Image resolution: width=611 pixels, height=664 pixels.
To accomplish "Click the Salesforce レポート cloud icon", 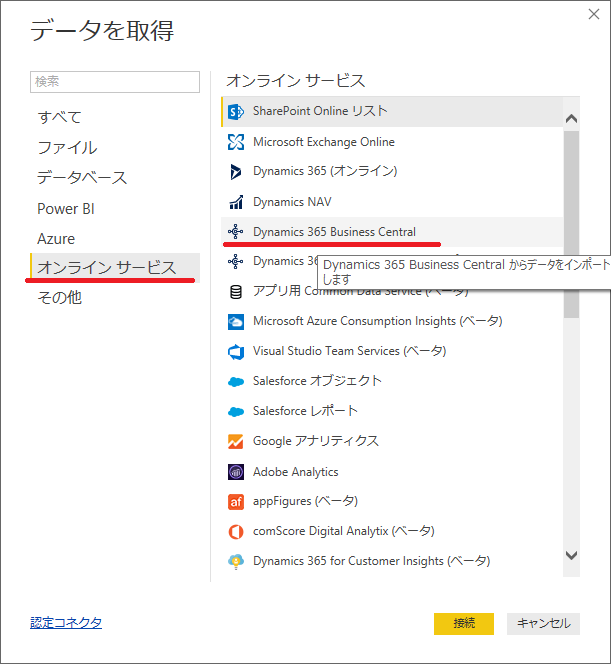I will 236,412.
